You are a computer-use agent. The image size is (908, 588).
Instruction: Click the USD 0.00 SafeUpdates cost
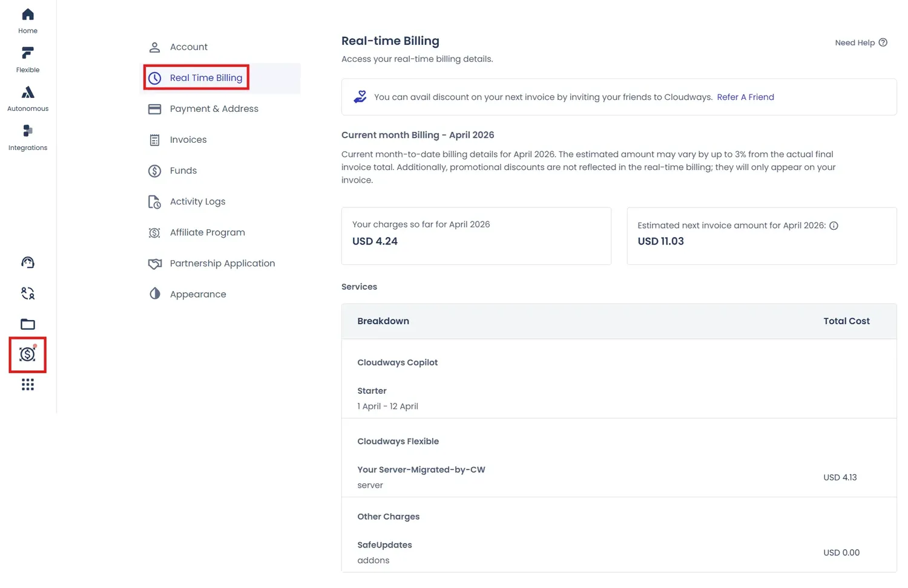[x=841, y=553]
